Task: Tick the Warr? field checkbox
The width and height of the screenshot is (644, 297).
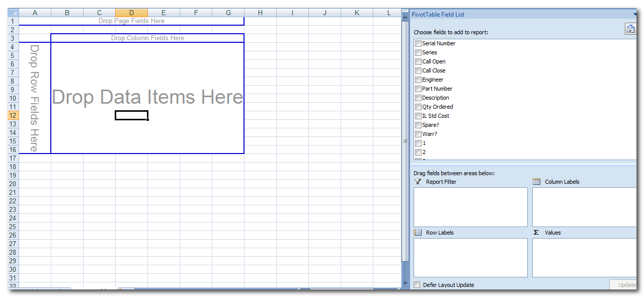Action: point(418,134)
